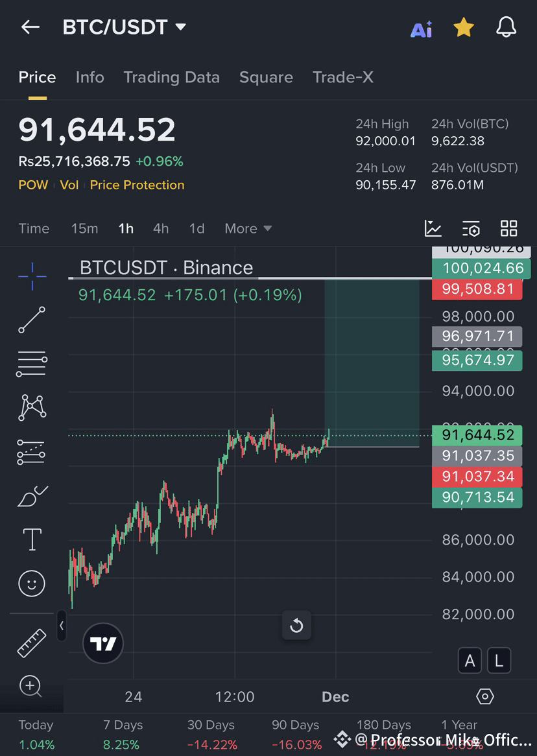The height and width of the screenshot is (756, 537).
Task: Click the 24h High value 92,000.01
Action: pos(385,141)
